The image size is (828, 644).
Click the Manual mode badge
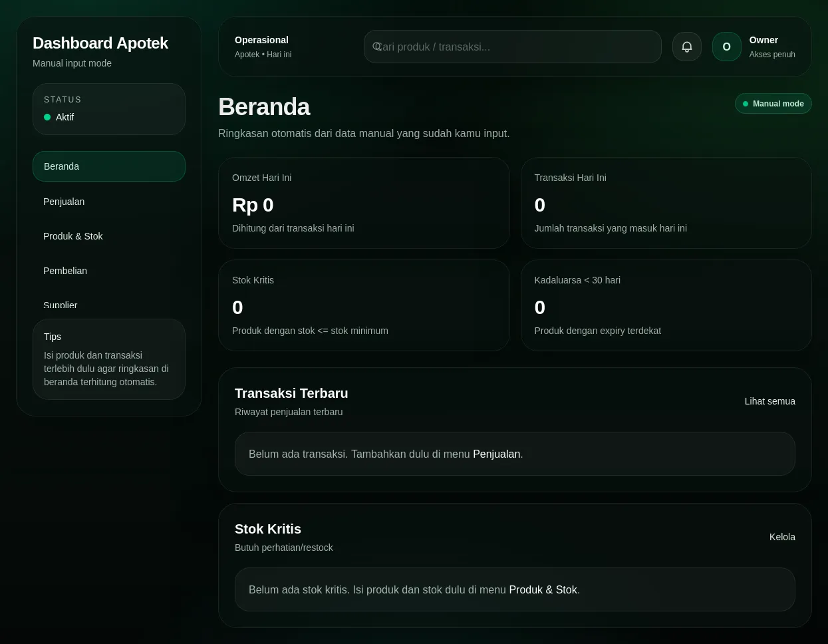pyautogui.click(x=773, y=104)
